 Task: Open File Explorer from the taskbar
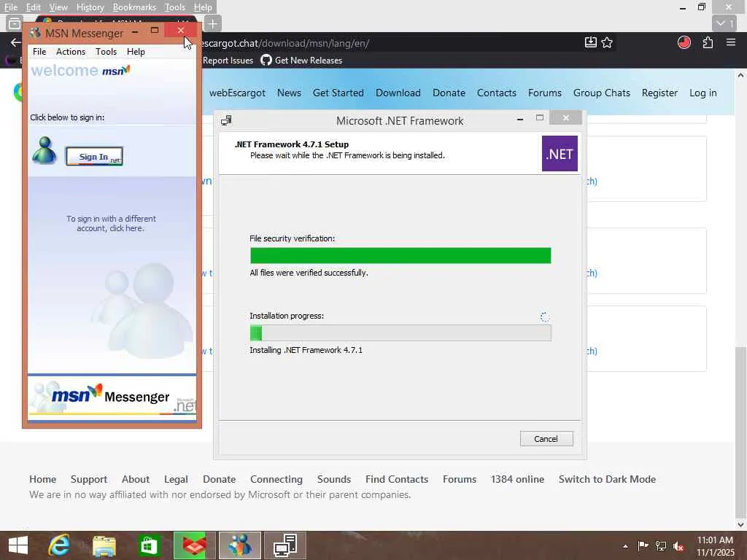tap(104, 545)
